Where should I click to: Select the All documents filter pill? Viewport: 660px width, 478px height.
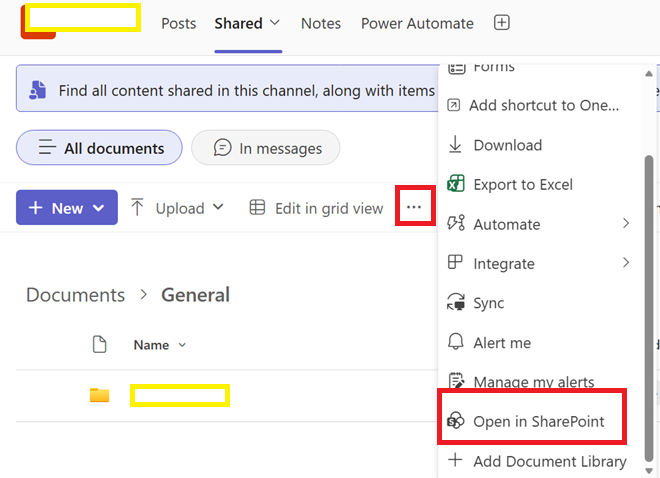[99, 148]
